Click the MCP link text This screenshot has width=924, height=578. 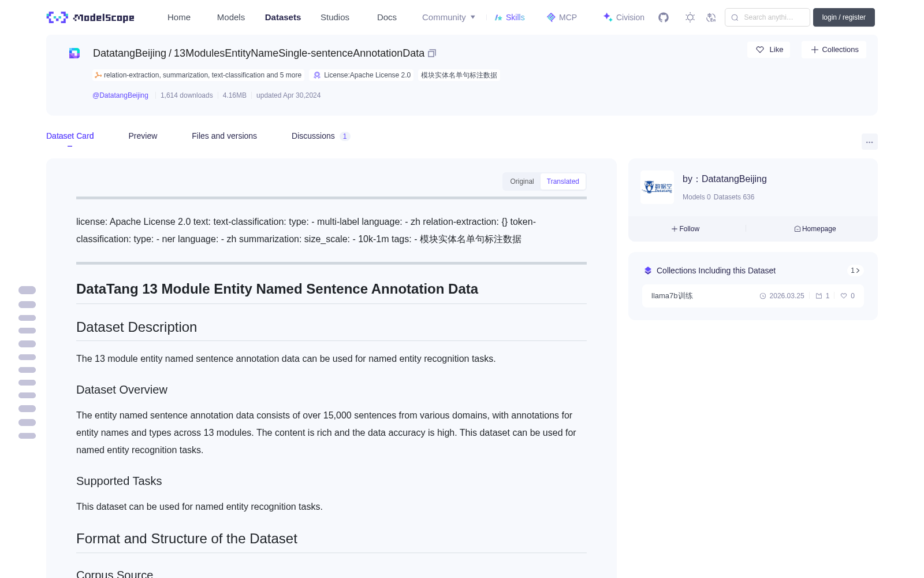click(568, 17)
